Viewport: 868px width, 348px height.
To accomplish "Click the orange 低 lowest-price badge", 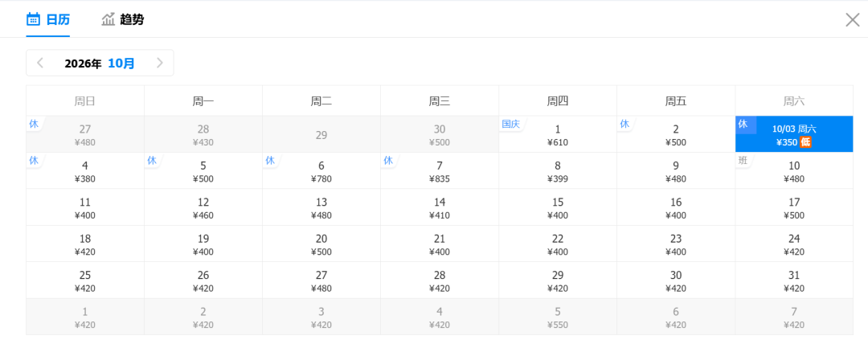I will pos(805,142).
